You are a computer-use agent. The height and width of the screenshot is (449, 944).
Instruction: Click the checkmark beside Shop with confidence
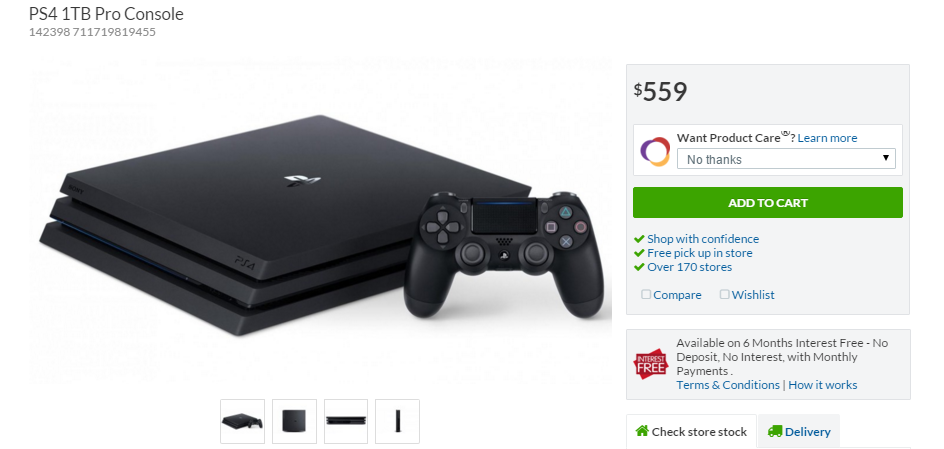[639, 239]
